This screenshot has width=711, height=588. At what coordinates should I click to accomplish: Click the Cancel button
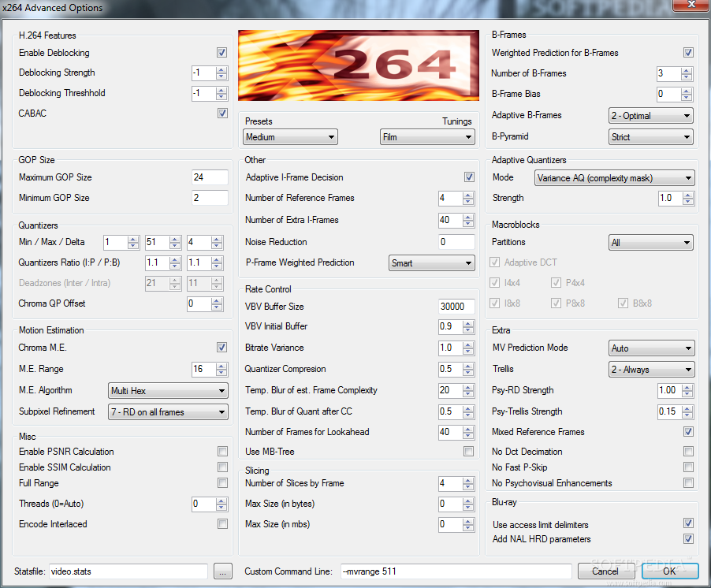click(605, 571)
